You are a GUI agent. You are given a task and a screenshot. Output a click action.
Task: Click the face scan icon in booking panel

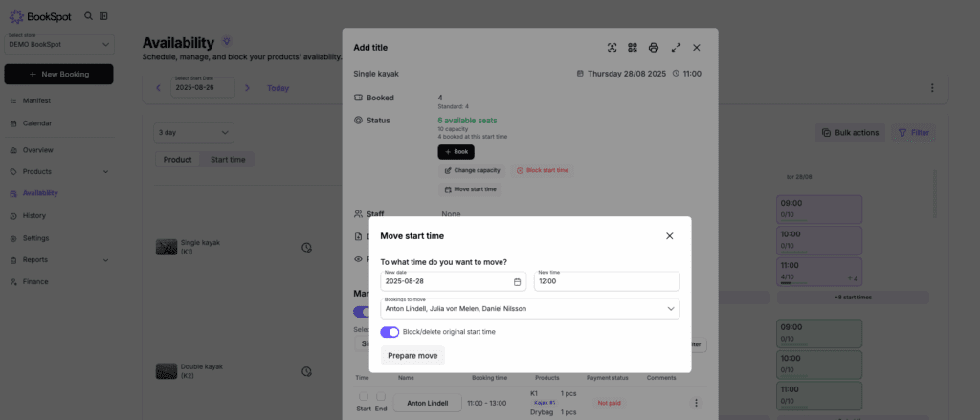coord(612,48)
